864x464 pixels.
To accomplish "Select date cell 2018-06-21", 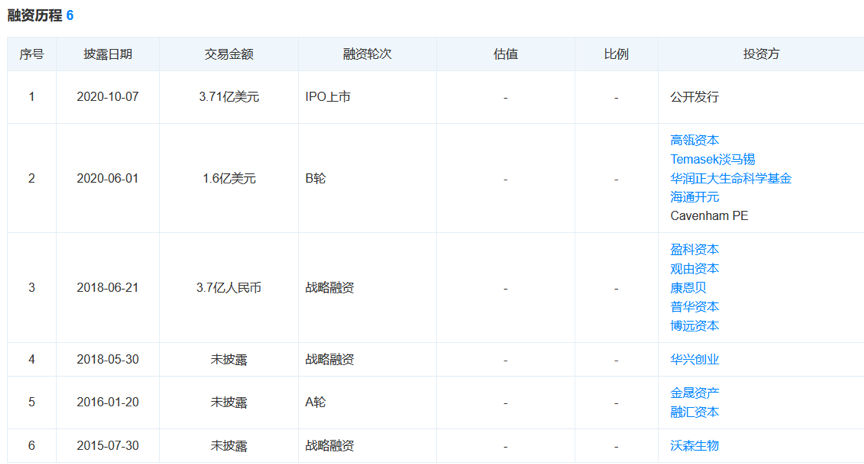I will [107, 288].
